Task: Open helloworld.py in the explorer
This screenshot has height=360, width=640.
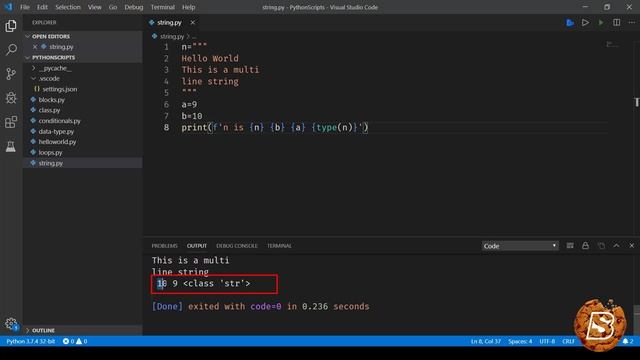Action: (57, 142)
